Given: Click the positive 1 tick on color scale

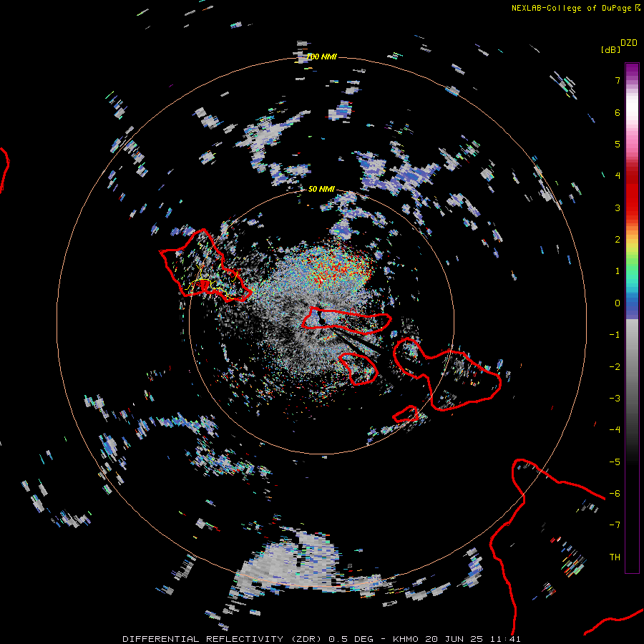Looking at the screenshot, I should click(618, 271).
